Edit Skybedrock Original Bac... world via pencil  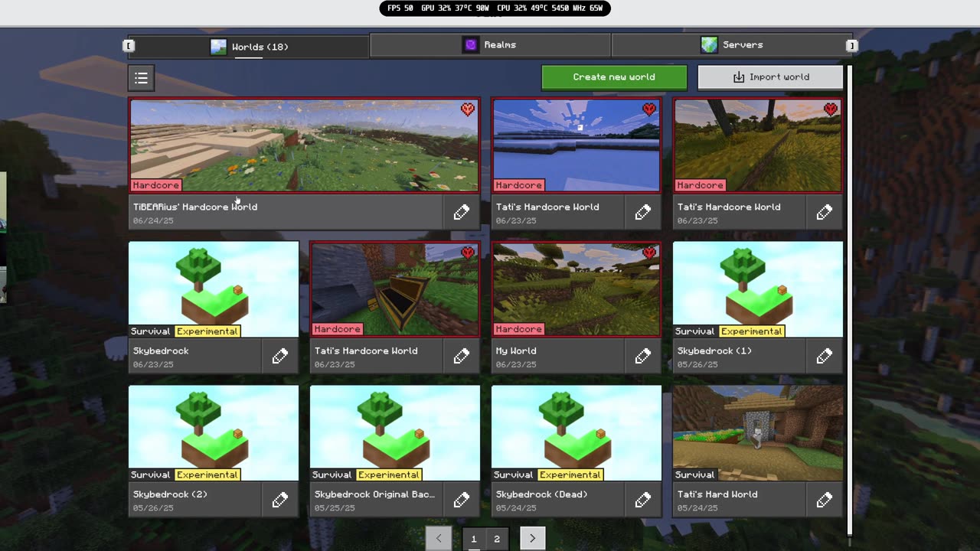[461, 500]
